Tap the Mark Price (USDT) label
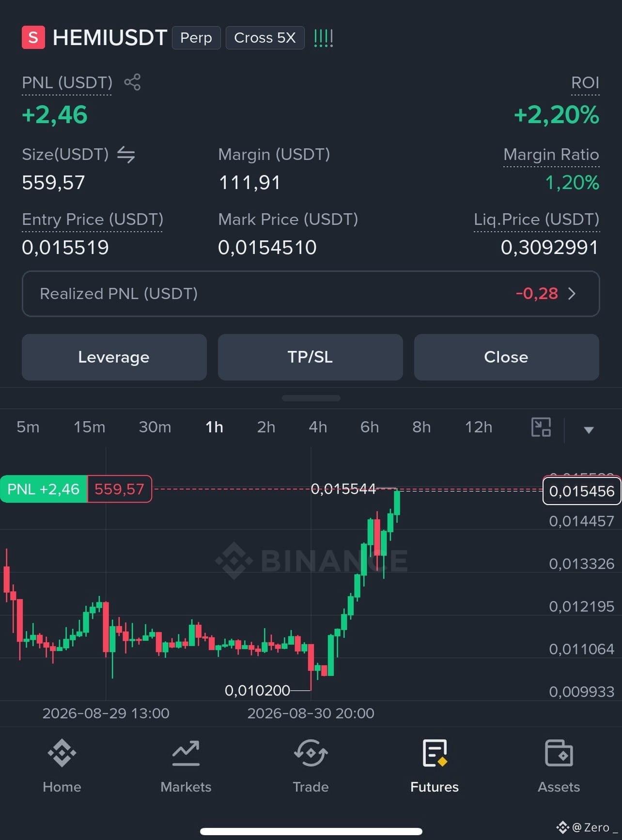Screen dimensions: 622x840 (x=288, y=220)
